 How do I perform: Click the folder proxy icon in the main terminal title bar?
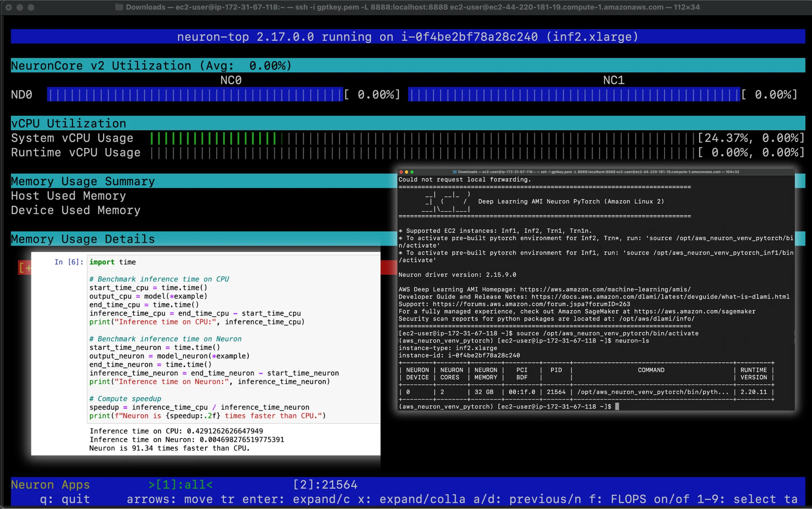click(x=119, y=7)
